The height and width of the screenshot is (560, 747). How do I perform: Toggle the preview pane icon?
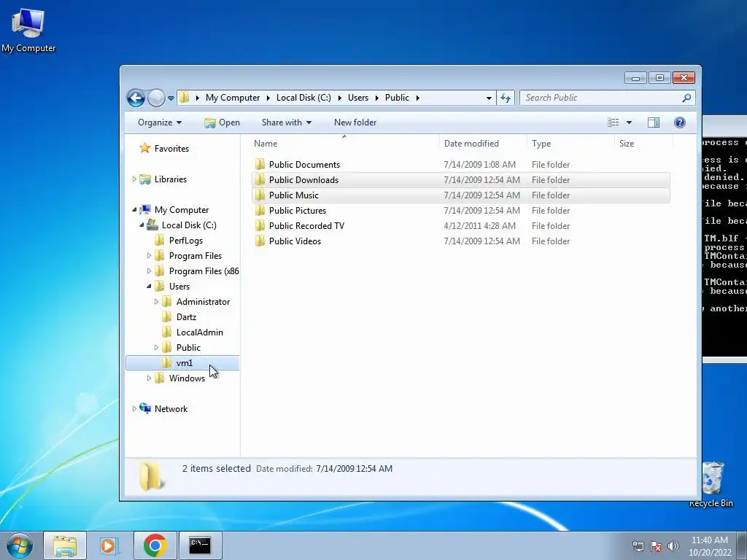tap(654, 122)
